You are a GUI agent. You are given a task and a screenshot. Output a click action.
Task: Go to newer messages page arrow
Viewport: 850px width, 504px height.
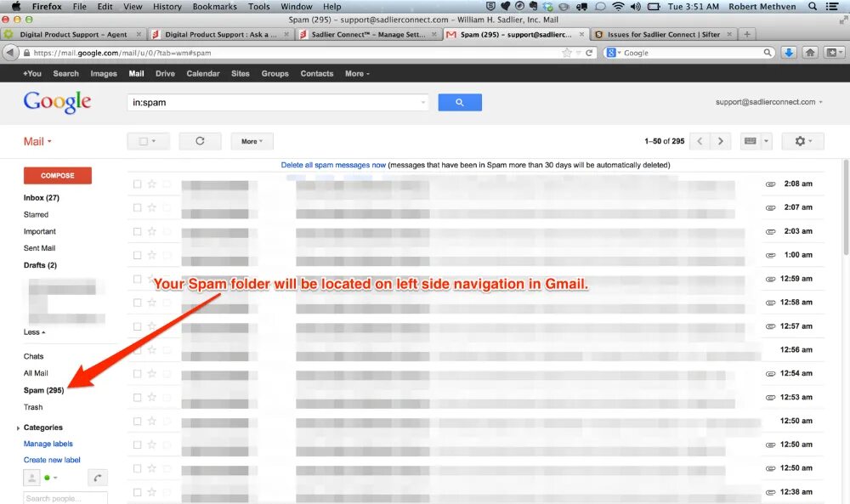click(700, 141)
